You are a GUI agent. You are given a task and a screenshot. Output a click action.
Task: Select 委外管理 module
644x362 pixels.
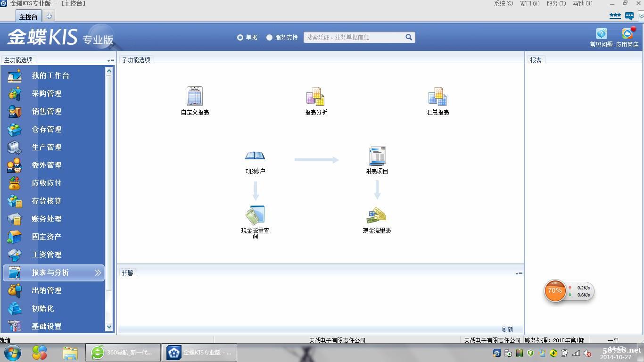[47, 165]
